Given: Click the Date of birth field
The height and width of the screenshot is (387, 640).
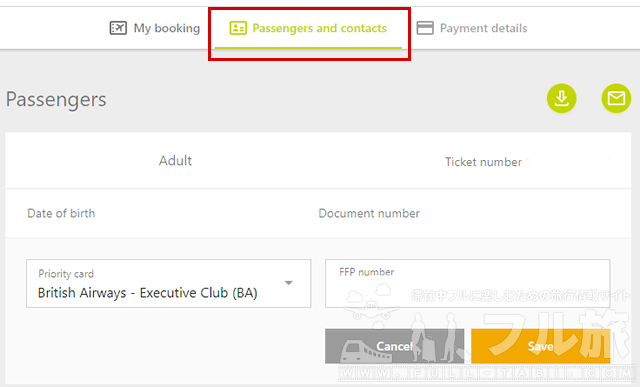Looking at the screenshot, I should point(61,213).
